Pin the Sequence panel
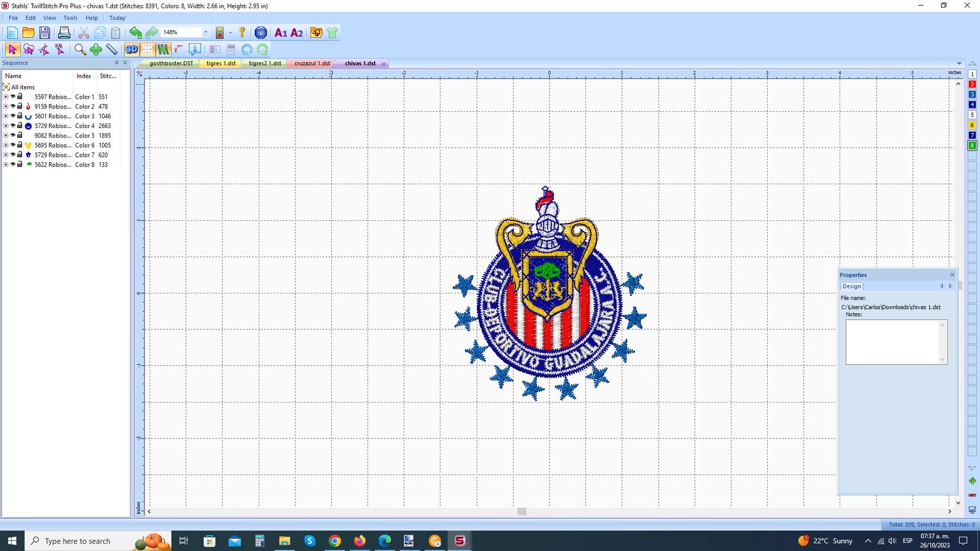Screen dimensions: 980x551 click(x=116, y=63)
